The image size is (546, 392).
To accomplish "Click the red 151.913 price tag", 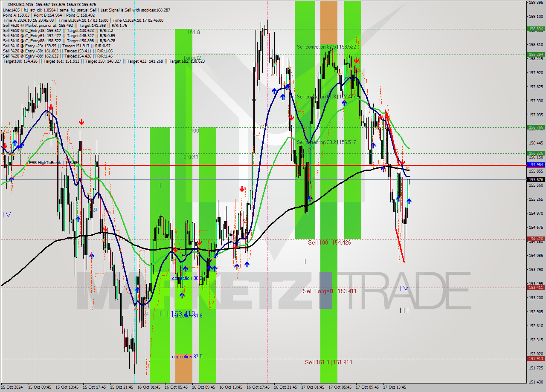I will pos(536,358).
